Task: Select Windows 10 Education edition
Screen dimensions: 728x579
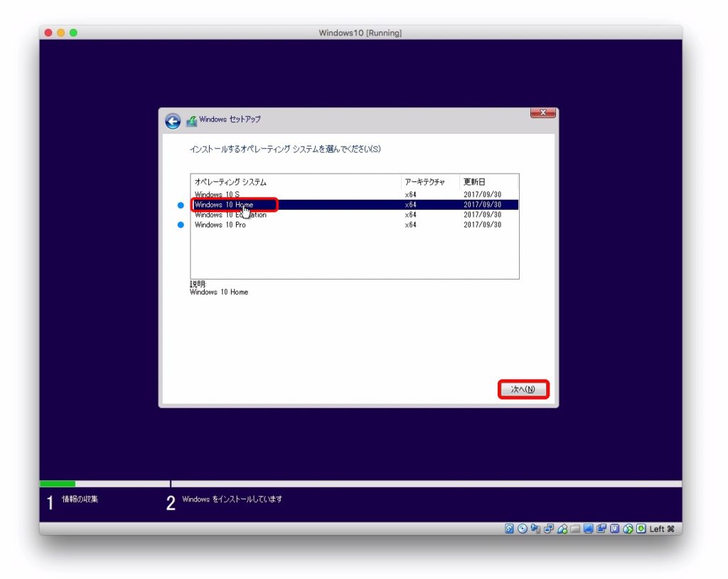Action: point(355,215)
